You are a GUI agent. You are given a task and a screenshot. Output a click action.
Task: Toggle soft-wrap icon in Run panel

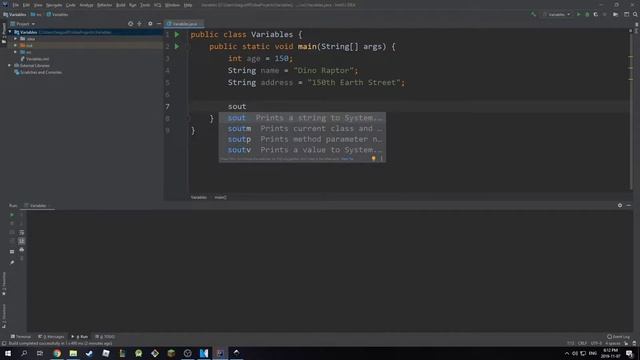tap(22, 232)
